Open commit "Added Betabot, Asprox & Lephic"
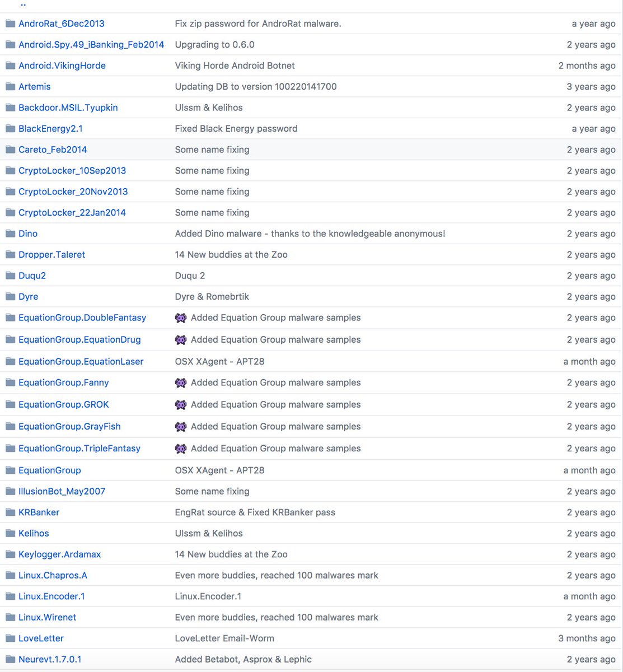 (x=243, y=659)
